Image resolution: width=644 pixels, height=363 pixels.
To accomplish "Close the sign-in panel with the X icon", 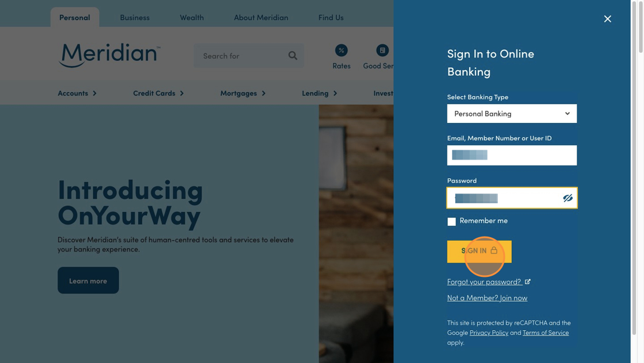I will (607, 19).
